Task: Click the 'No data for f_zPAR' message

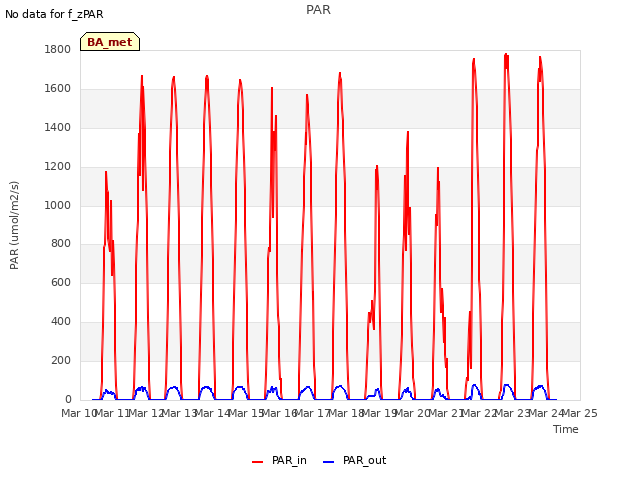Action: (54, 14)
